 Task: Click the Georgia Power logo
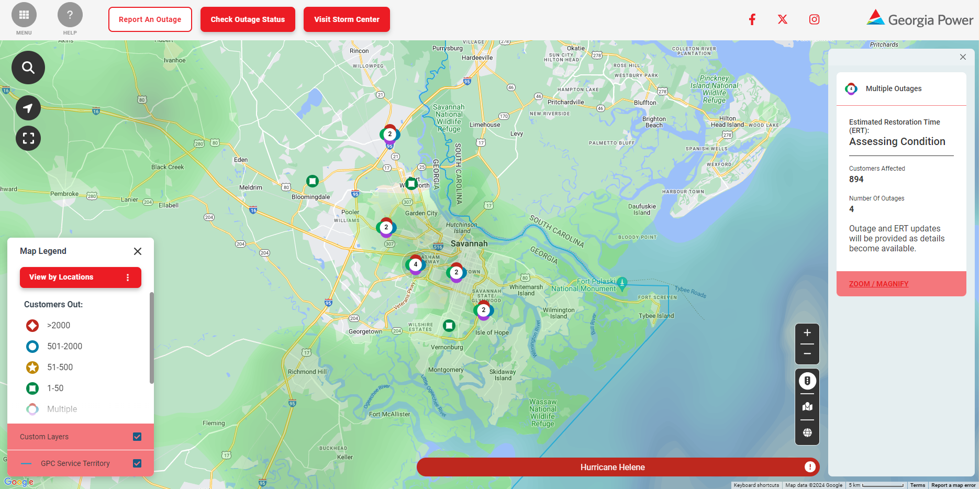tap(920, 19)
